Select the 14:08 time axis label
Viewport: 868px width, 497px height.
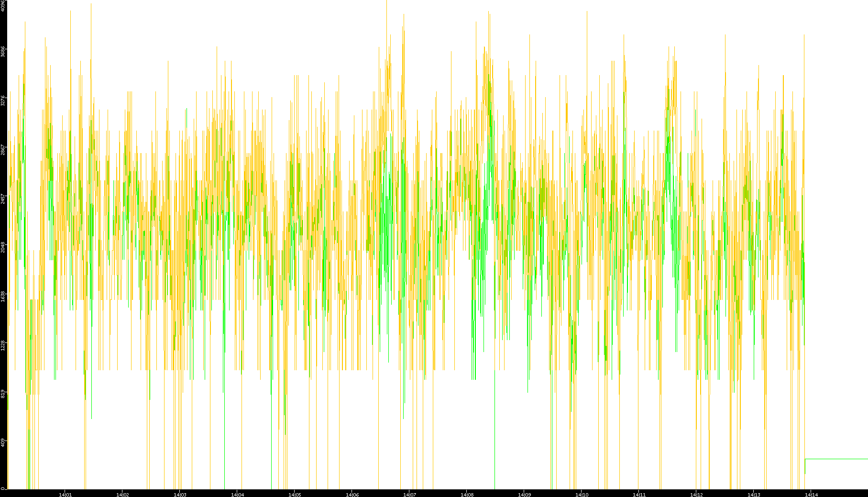point(467,495)
